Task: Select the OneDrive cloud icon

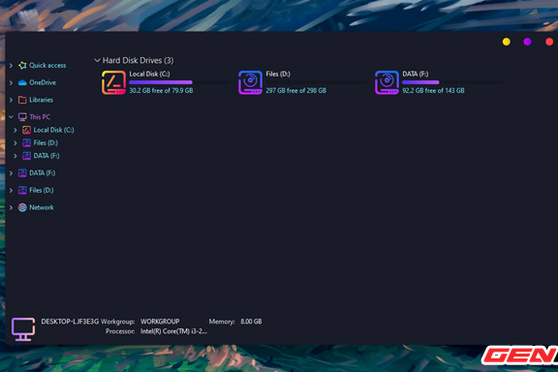Action: [x=22, y=83]
